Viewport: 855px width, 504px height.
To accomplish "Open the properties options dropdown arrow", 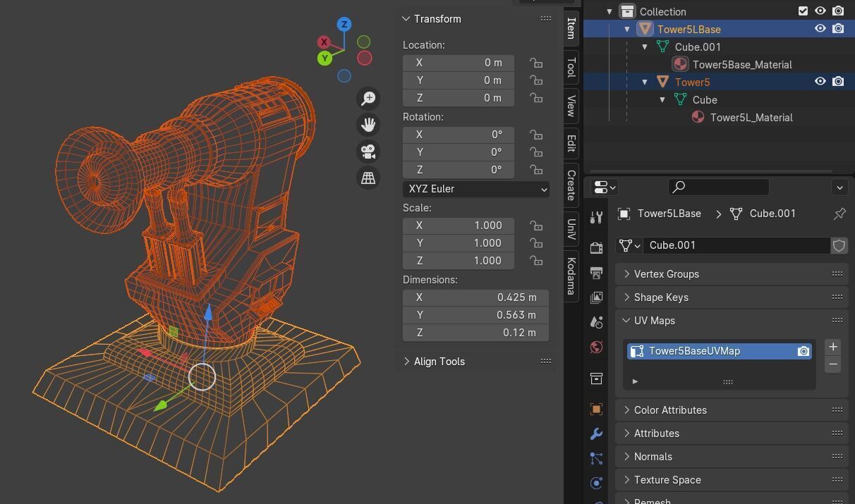I will (839, 188).
